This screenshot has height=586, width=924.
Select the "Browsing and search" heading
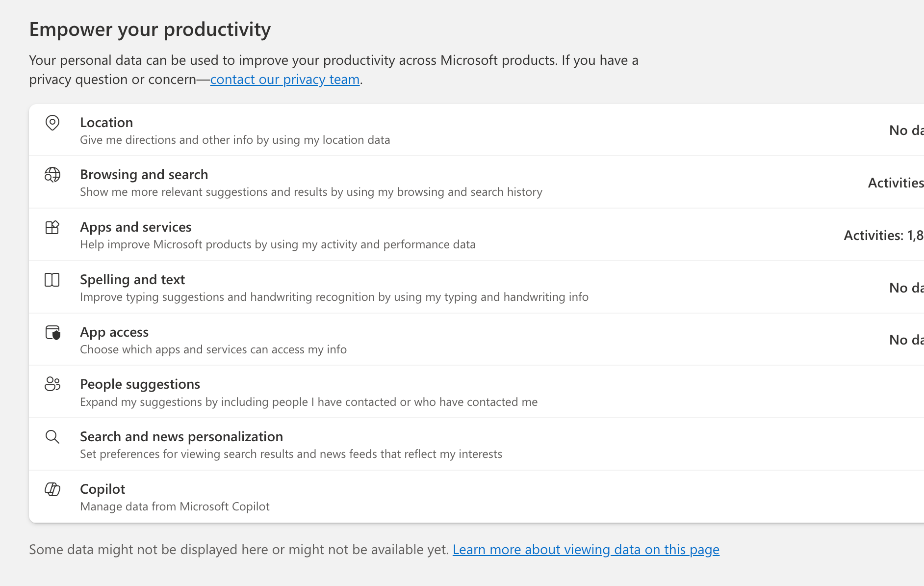tap(144, 175)
